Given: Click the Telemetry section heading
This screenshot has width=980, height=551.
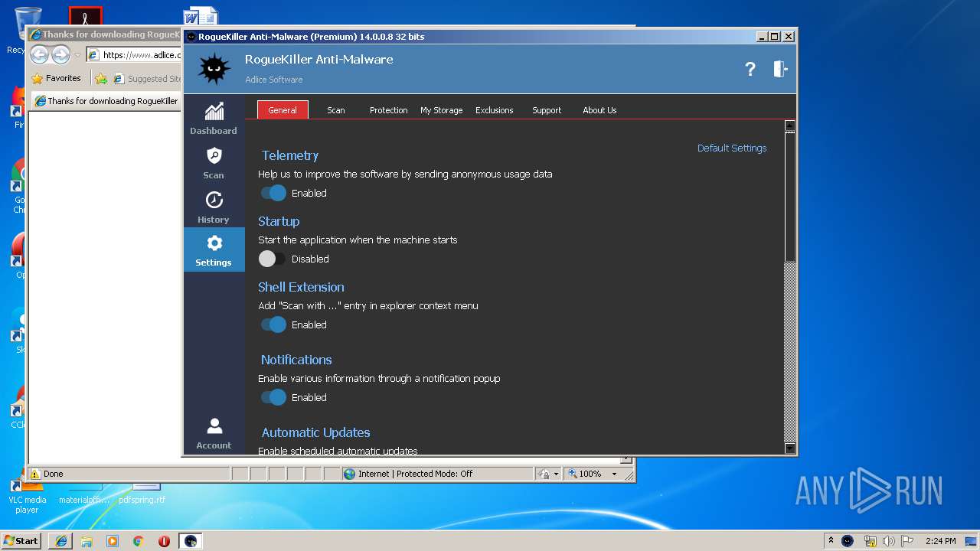Looking at the screenshot, I should click(x=290, y=155).
